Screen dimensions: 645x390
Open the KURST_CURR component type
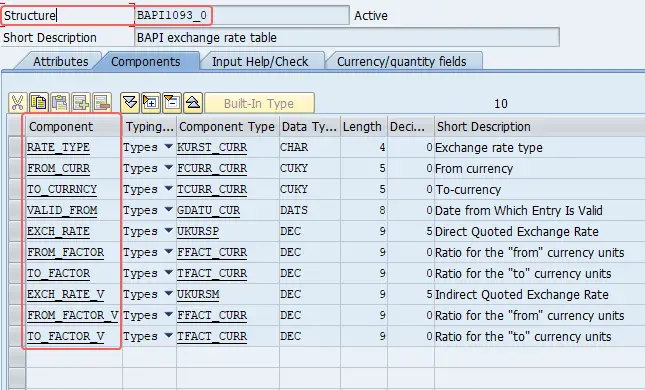point(212,147)
